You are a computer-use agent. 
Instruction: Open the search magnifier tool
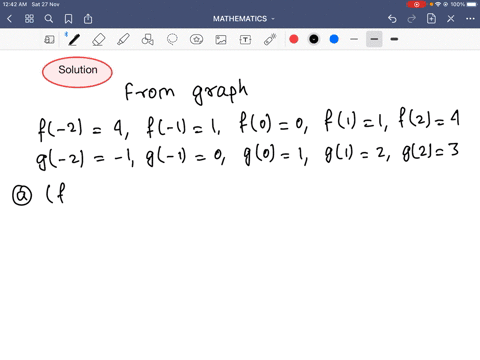[x=49, y=19]
